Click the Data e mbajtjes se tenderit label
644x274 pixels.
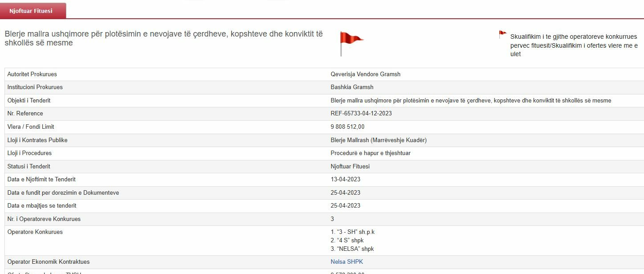click(42, 205)
